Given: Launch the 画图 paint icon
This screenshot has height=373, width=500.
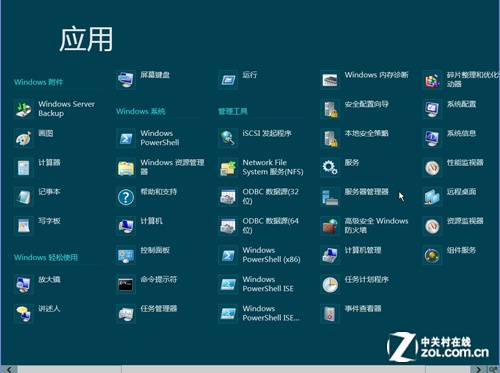Looking at the screenshot, I should (x=24, y=138).
